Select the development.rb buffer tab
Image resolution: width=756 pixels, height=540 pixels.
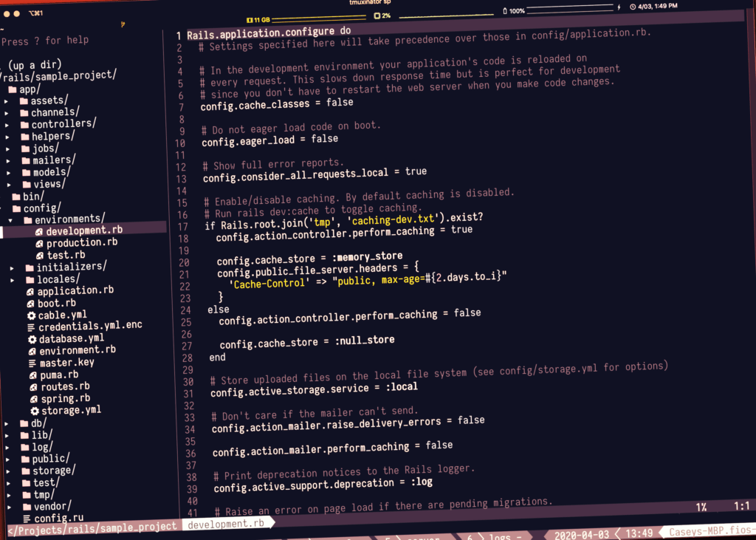coord(226,524)
